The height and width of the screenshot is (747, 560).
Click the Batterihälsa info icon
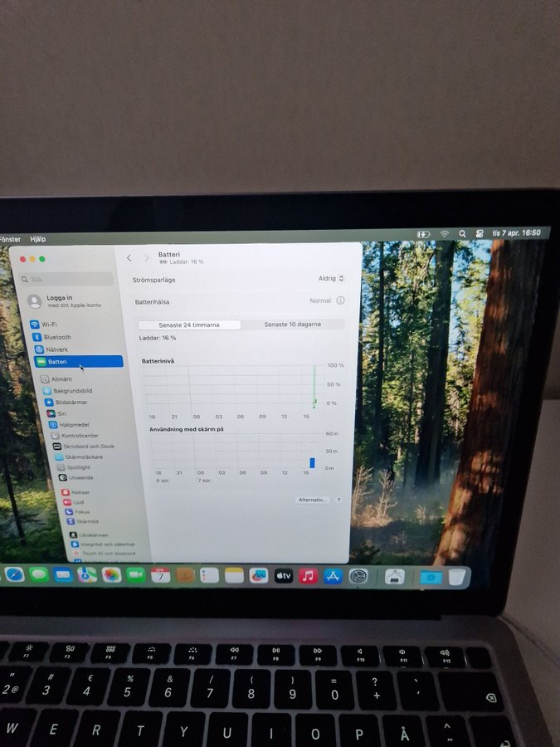(x=340, y=300)
